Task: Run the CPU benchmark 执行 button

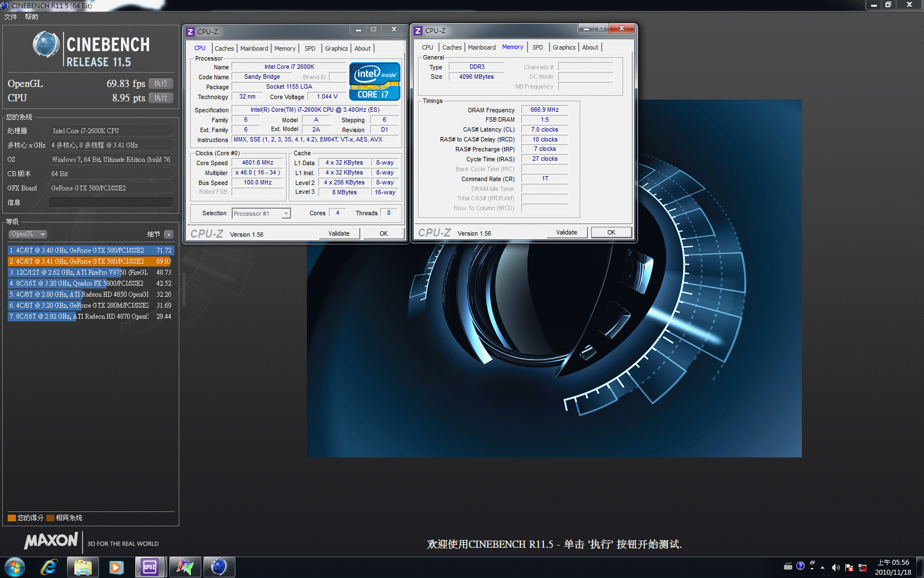Action: 161,98
